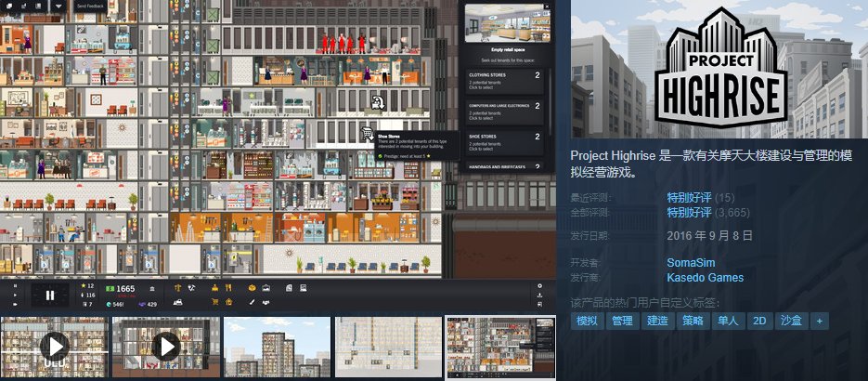
Task: Open the handshake contracts icon
Action: [266, 302]
